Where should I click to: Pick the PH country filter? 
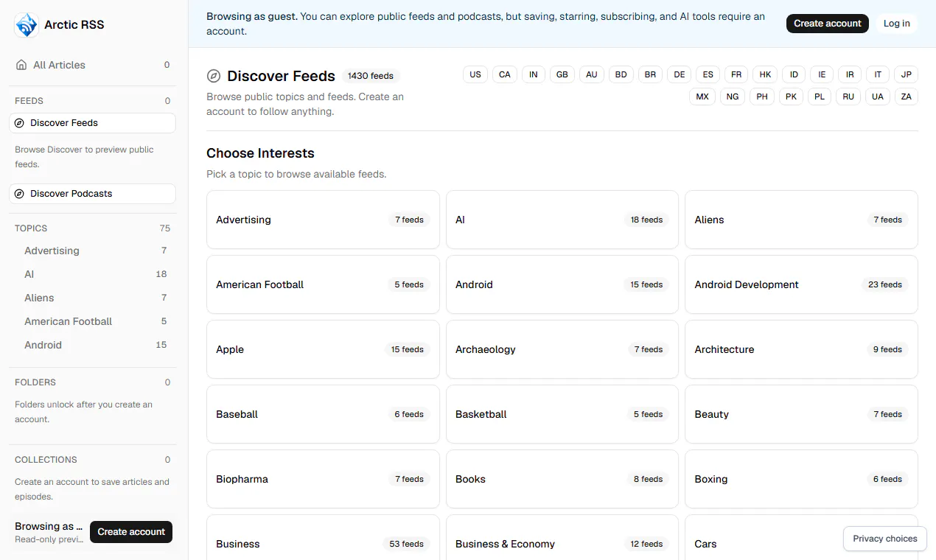click(762, 97)
